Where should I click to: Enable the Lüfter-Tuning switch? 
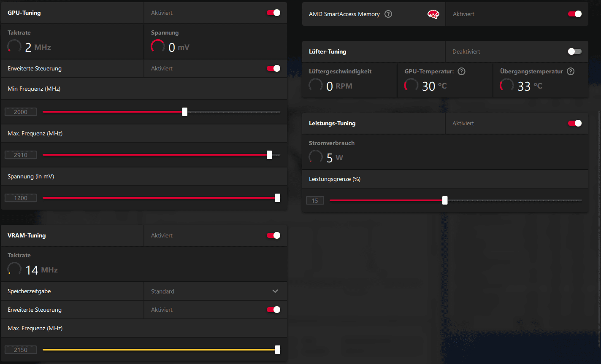[575, 51]
